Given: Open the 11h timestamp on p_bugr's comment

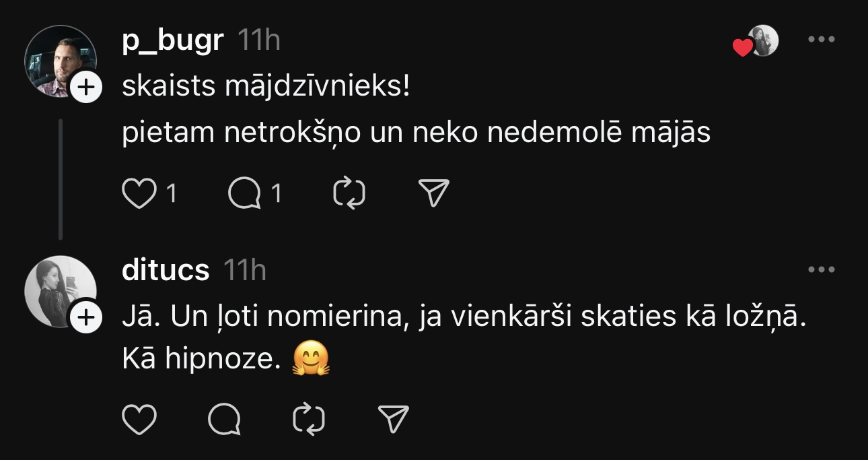Looking at the screenshot, I should click(259, 41).
